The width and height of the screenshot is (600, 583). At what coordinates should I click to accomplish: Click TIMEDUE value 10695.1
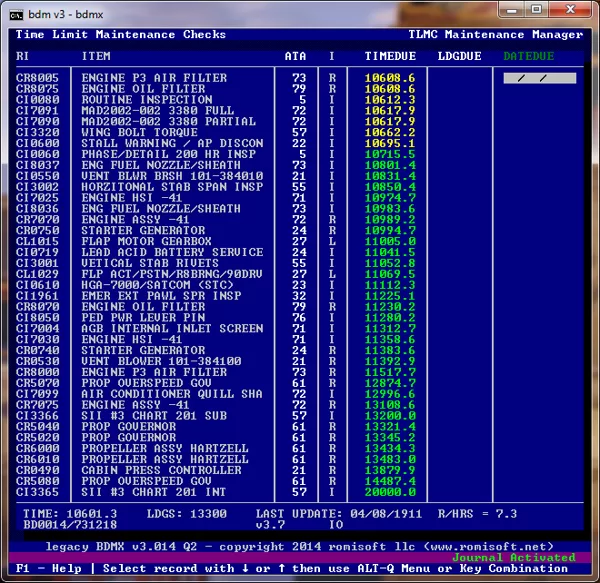390,143
